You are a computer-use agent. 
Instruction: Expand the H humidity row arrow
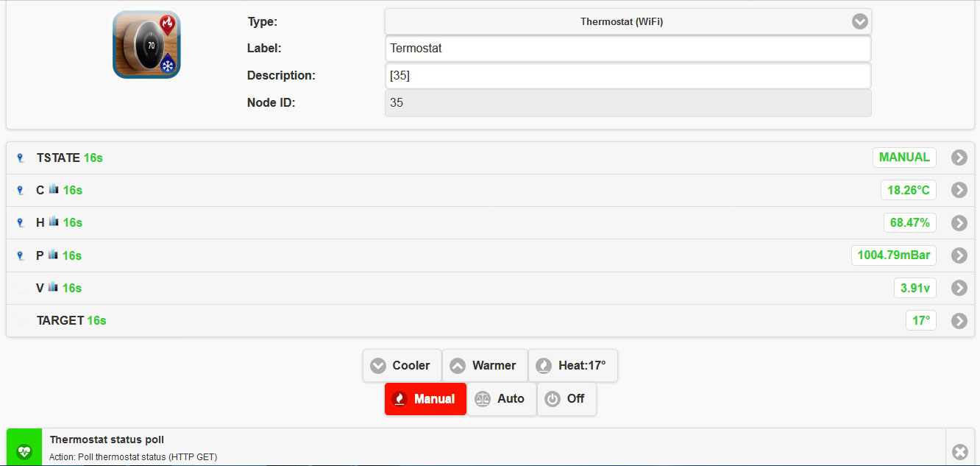tap(959, 222)
